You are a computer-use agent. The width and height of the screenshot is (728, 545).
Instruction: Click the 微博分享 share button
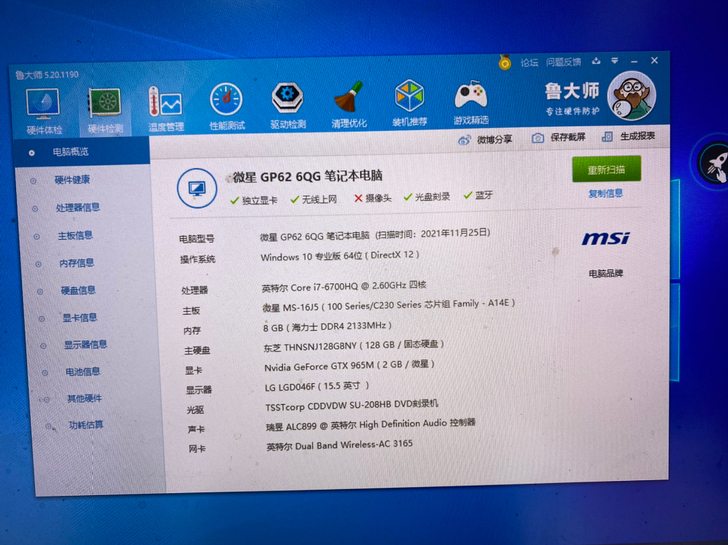point(487,139)
